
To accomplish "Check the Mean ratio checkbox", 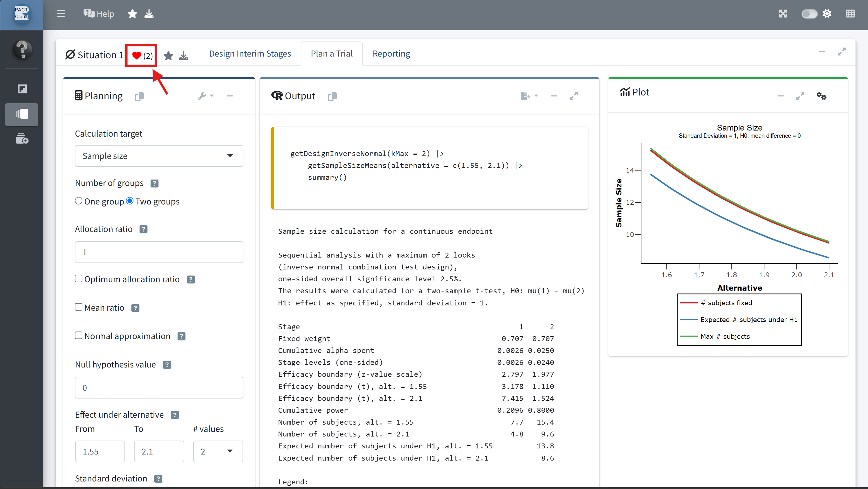I will click(79, 307).
